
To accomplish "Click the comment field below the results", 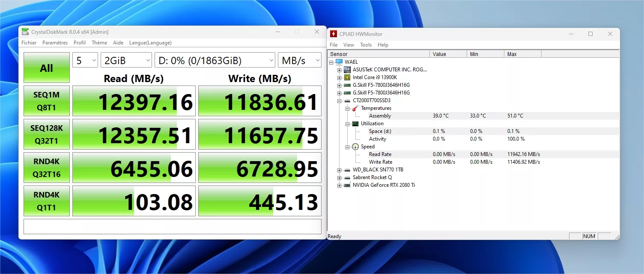I will coord(173,227).
